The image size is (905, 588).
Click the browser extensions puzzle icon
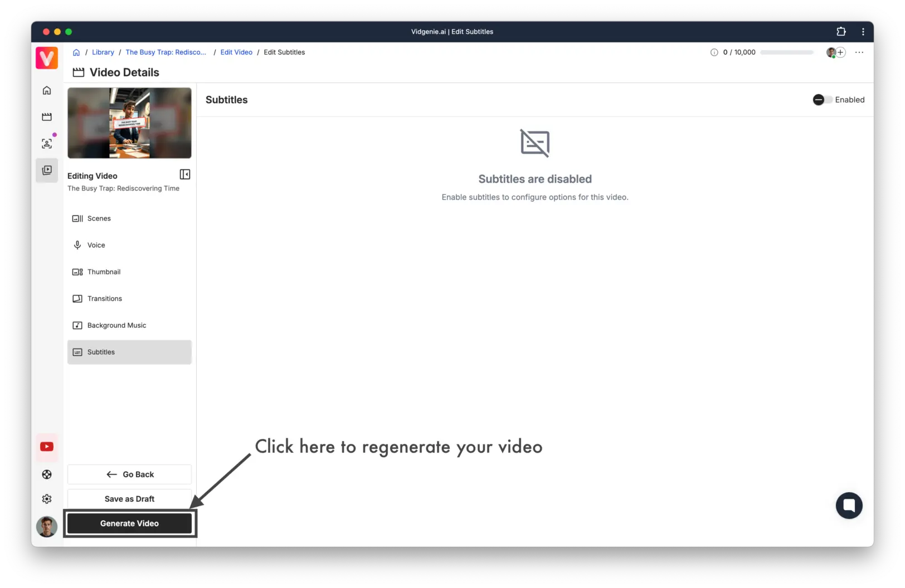point(841,32)
